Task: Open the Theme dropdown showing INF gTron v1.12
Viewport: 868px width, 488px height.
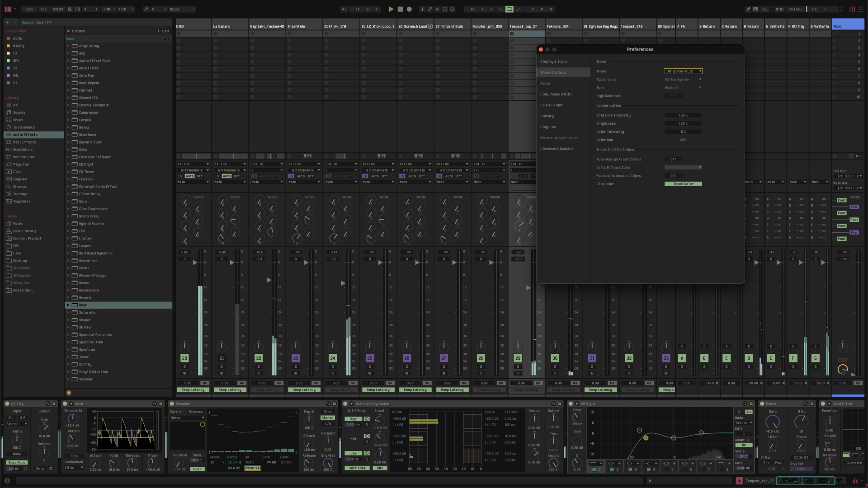Action: point(684,71)
